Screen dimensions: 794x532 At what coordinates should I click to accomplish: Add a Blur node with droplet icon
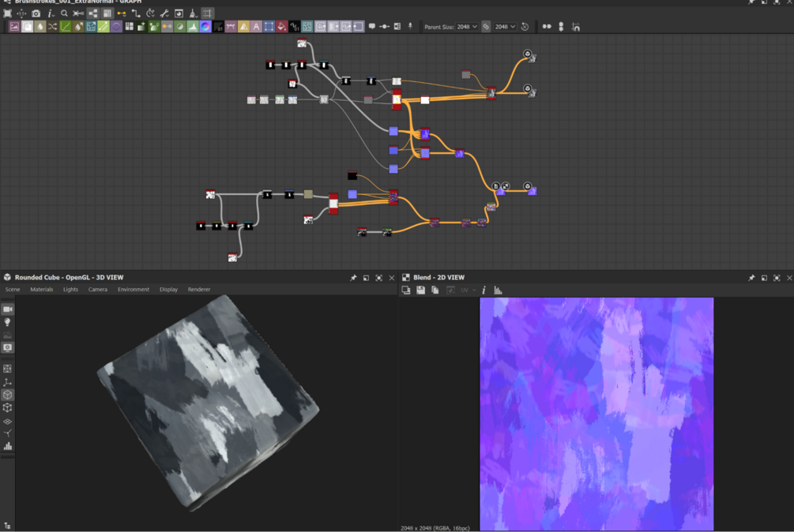(x=40, y=27)
